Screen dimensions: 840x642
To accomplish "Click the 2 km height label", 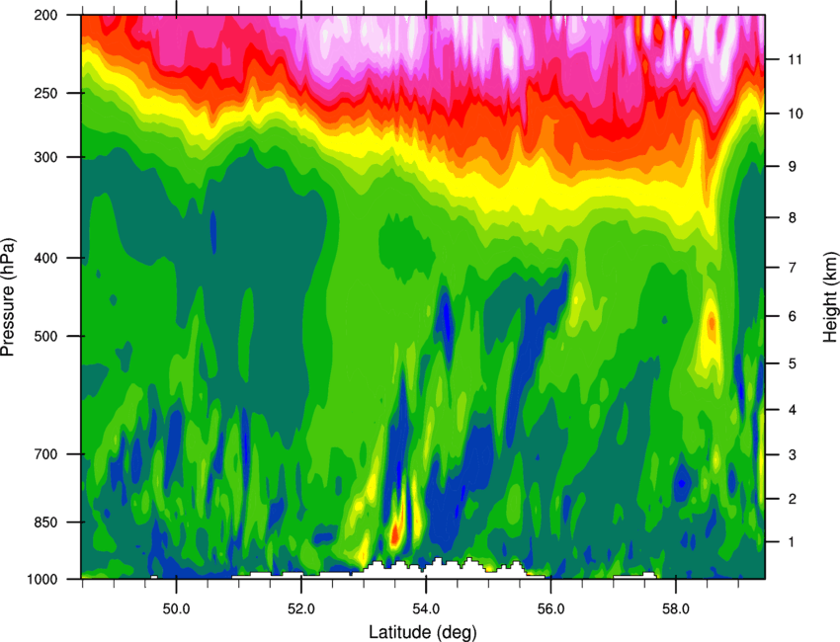I will pos(792,499).
